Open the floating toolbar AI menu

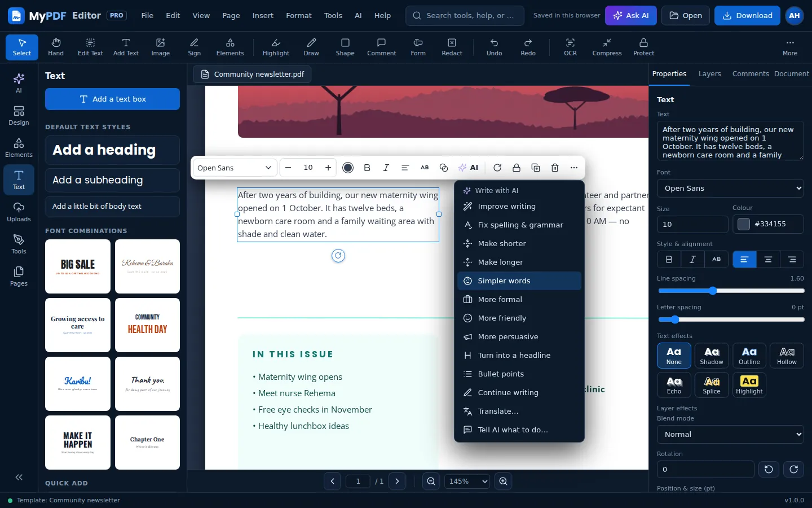point(469,168)
